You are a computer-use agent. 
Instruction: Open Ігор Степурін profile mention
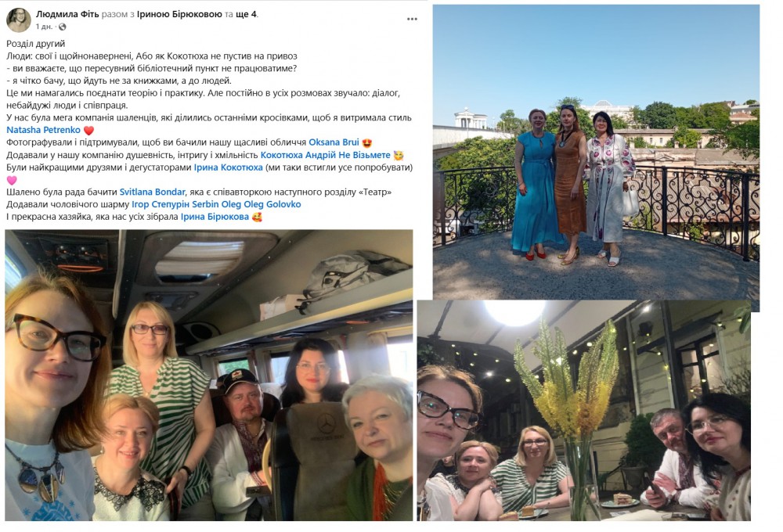[x=161, y=204]
